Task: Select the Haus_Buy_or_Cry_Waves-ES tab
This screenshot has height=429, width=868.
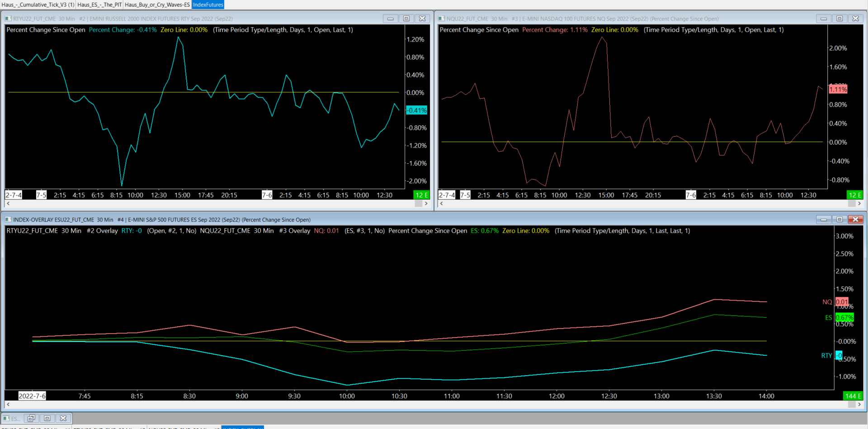Action: click(x=157, y=5)
